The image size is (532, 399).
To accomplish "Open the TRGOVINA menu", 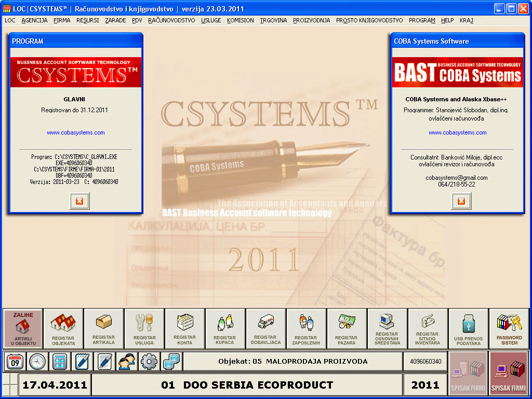I will [273, 20].
